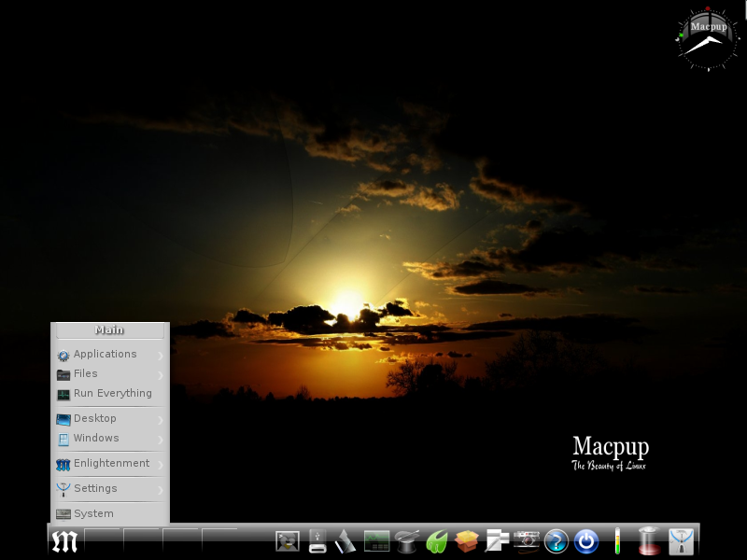
Task: Open the green graph system monitor icon
Action: 377,541
